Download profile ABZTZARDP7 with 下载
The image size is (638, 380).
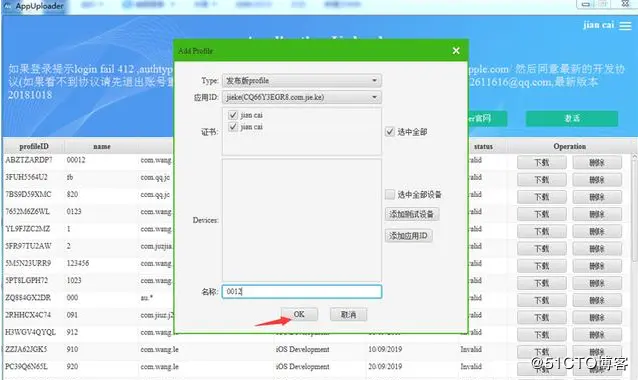pos(542,162)
